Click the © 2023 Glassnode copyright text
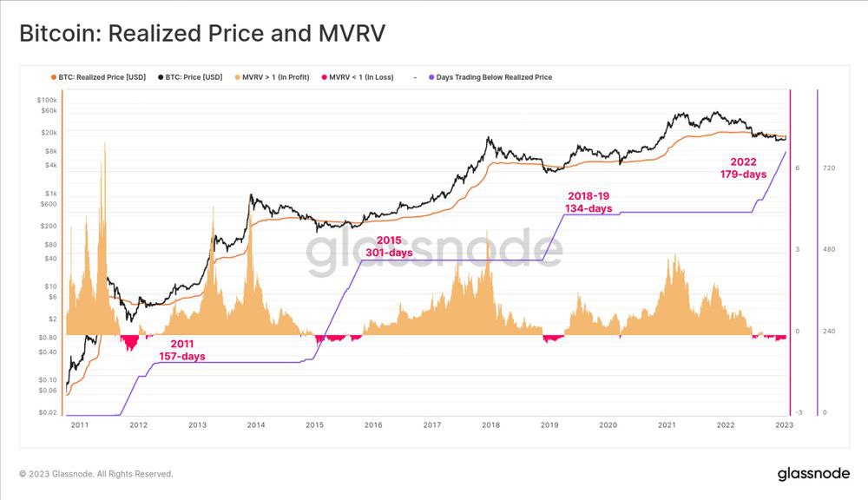Screen dimensions: 868x500 [x=96, y=474]
